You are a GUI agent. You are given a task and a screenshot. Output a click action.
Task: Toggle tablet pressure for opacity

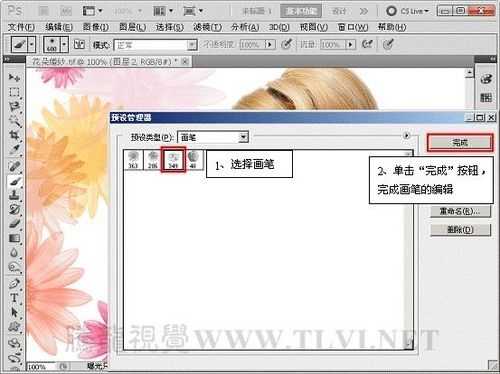[287, 44]
